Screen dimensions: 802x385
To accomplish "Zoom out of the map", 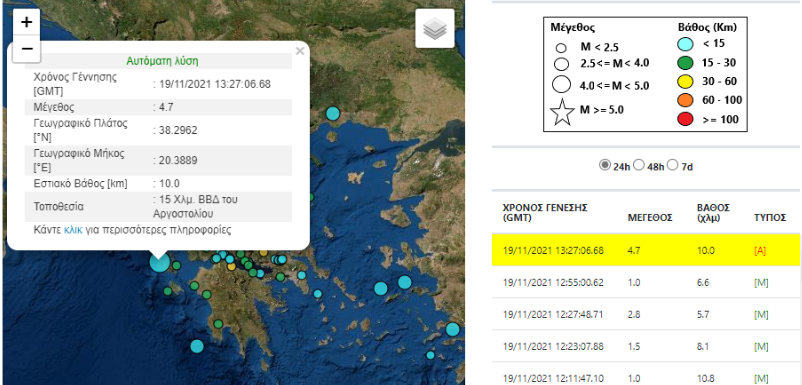I will pyautogui.click(x=27, y=49).
